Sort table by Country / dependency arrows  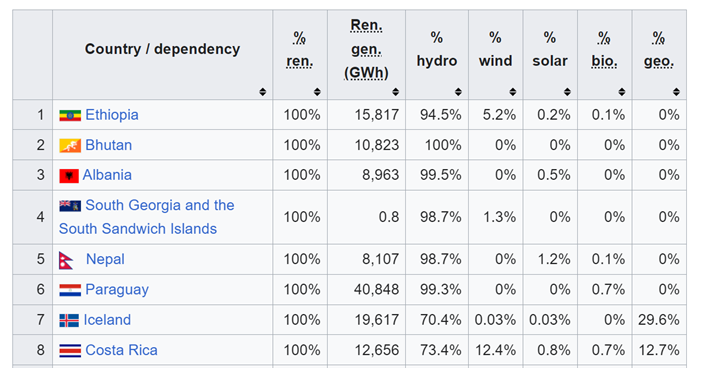(263, 92)
